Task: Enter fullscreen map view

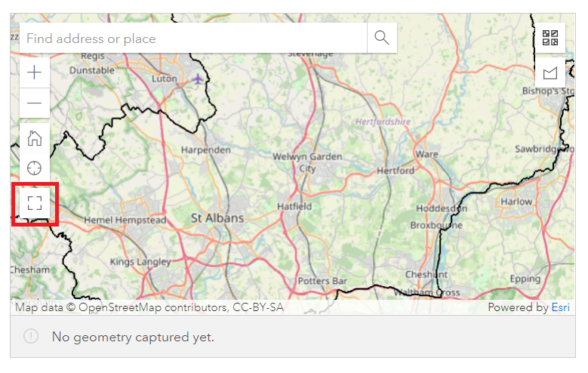Action: tap(35, 202)
